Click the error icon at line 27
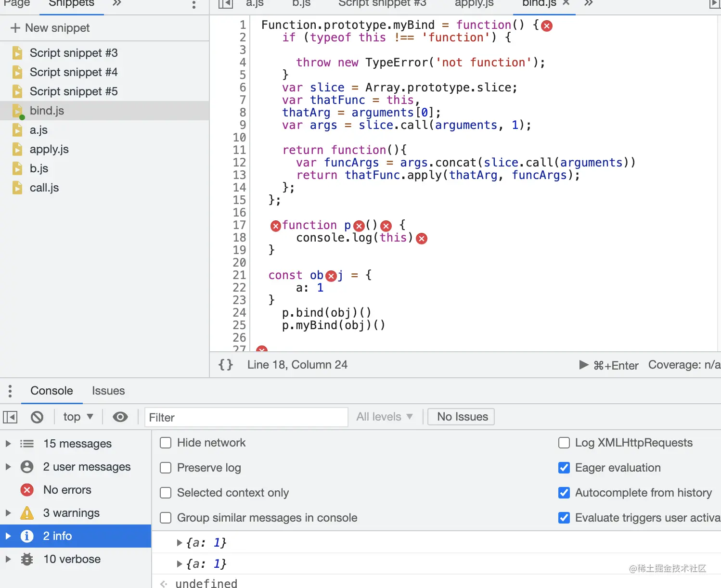This screenshot has width=721, height=588. [262, 349]
